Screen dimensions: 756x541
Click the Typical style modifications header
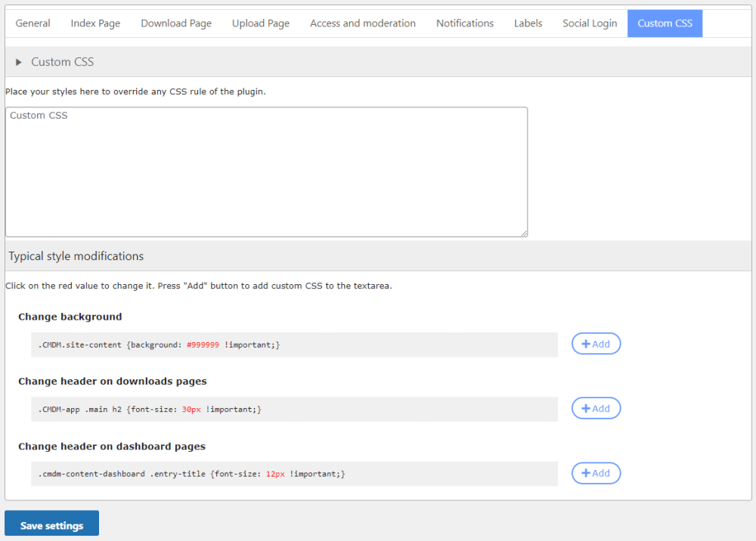click(x=76, y=256)
